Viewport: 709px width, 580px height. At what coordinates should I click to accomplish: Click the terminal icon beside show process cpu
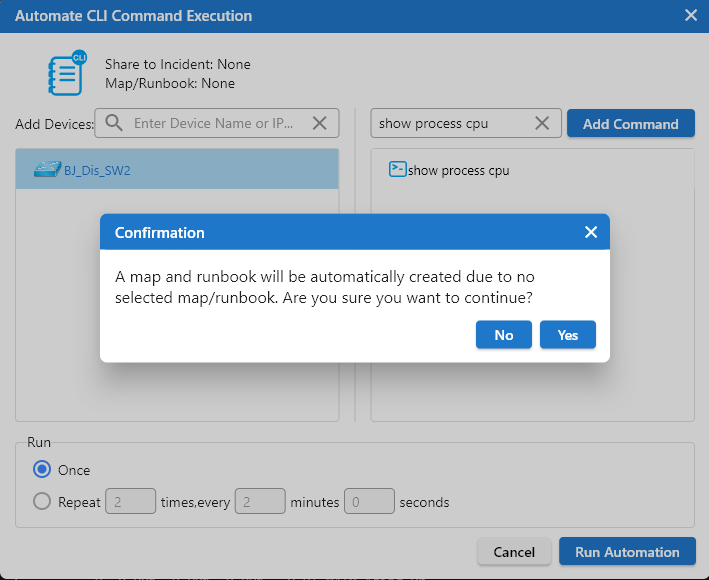pos(397,169)
